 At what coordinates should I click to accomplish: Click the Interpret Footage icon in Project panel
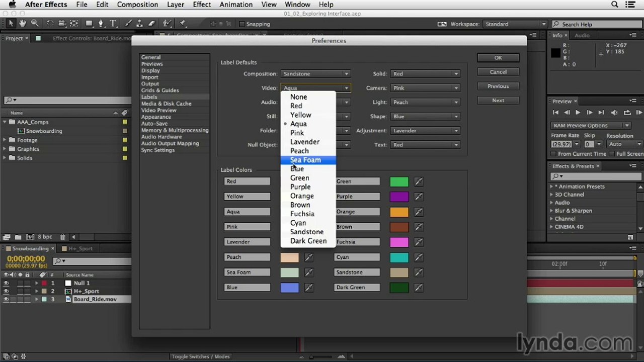pyautogui.click(x=7, y=237)
